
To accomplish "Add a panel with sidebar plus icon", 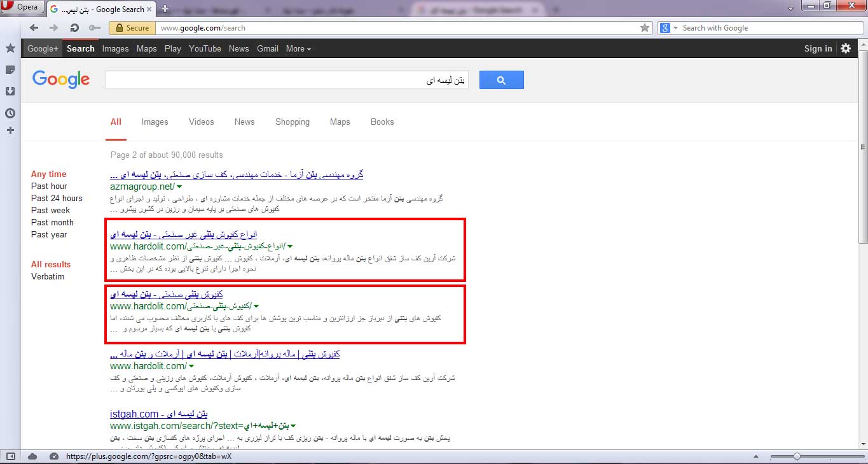I will point(10,130).
